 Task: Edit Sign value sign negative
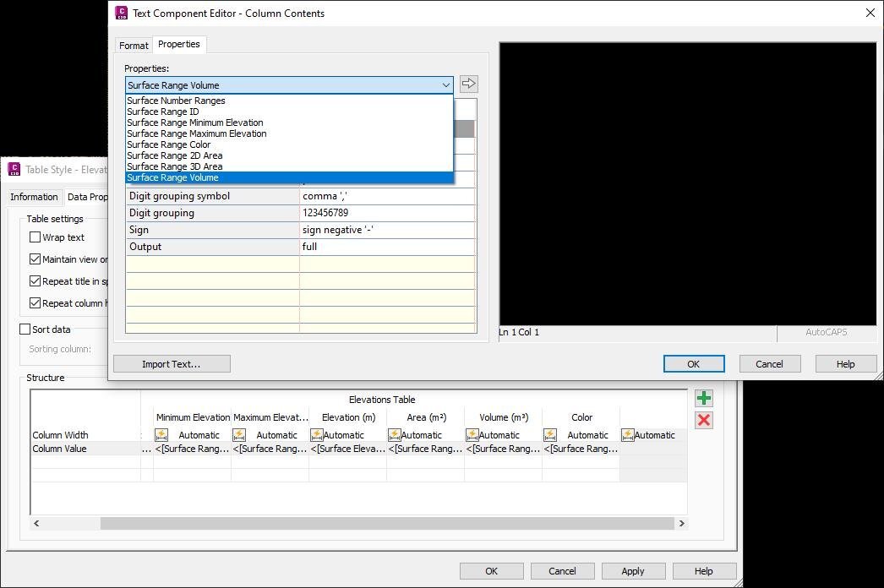tap(387, 230)
